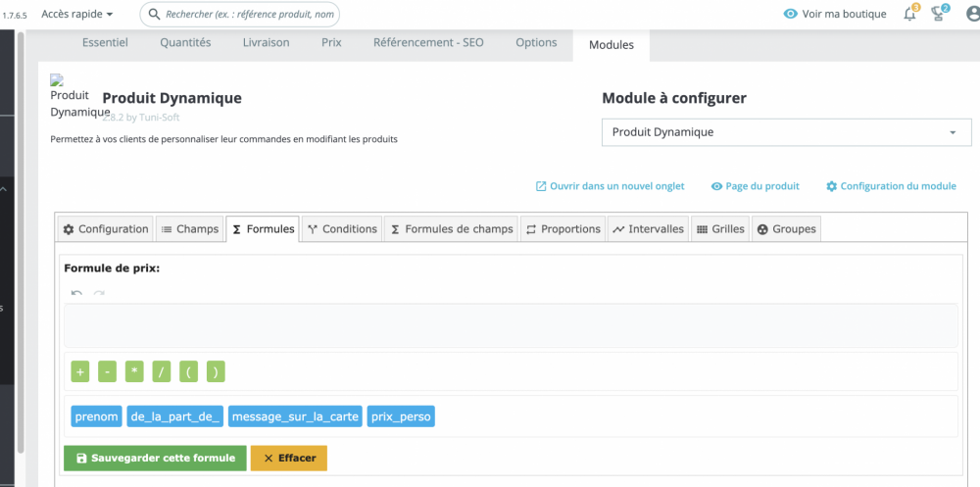
Task: Add the prenom field to formula
Action: pos(97,416)
